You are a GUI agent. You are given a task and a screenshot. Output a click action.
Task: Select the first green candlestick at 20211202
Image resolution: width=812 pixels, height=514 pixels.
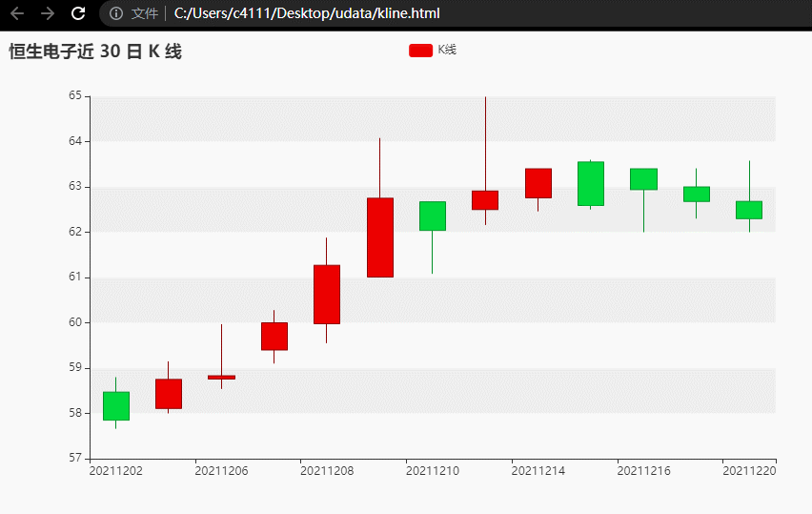(x=116, y=405)
